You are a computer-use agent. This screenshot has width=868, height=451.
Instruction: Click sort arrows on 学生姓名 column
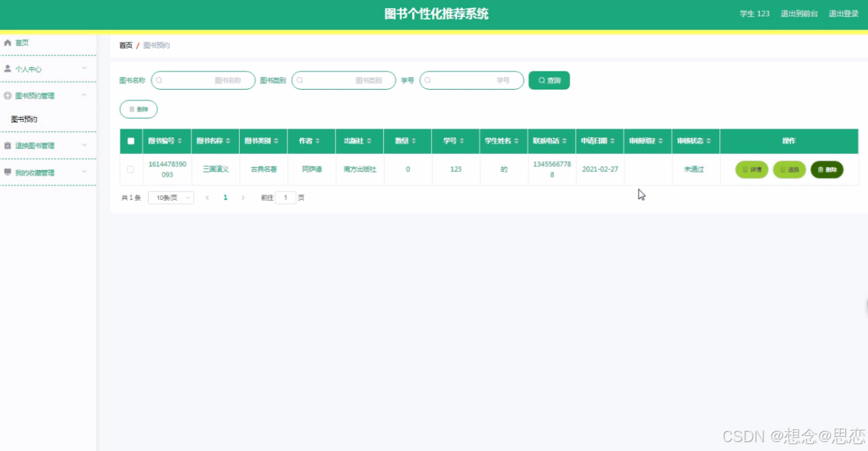(x=516, y=141)
